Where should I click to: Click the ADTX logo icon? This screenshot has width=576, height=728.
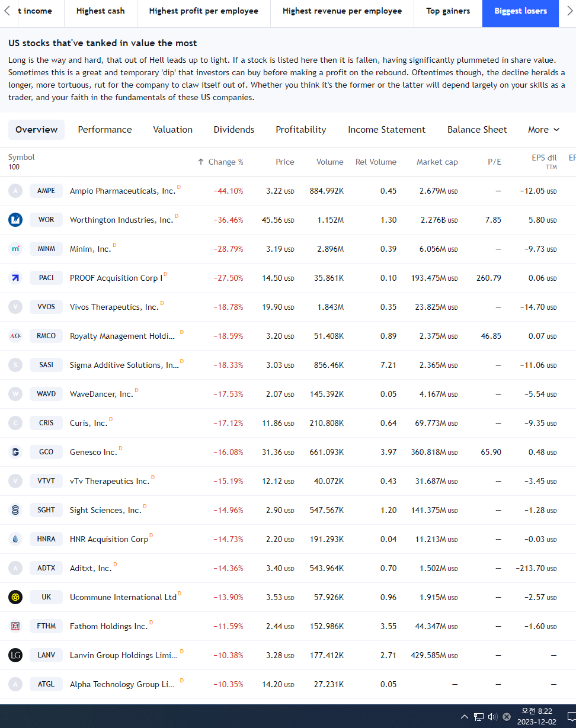click(x=15, y=568)
